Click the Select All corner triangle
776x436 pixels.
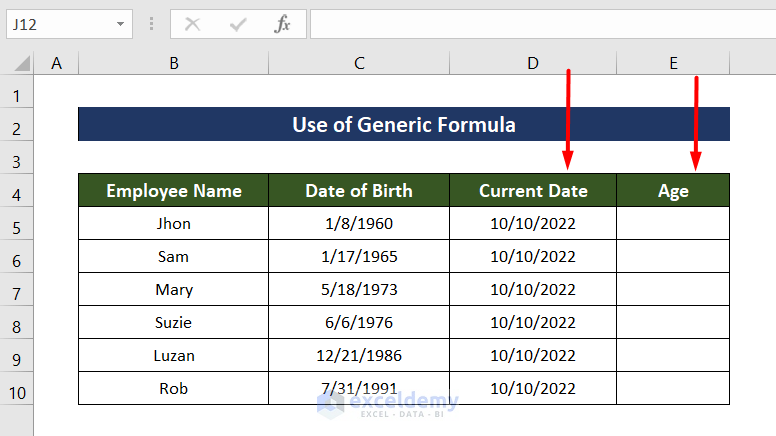coord(23,64)
